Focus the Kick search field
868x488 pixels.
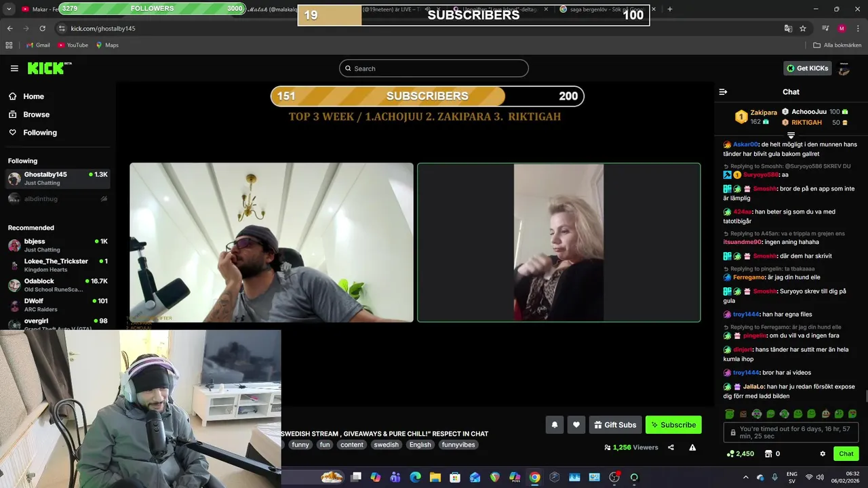(x=434, y=68)
